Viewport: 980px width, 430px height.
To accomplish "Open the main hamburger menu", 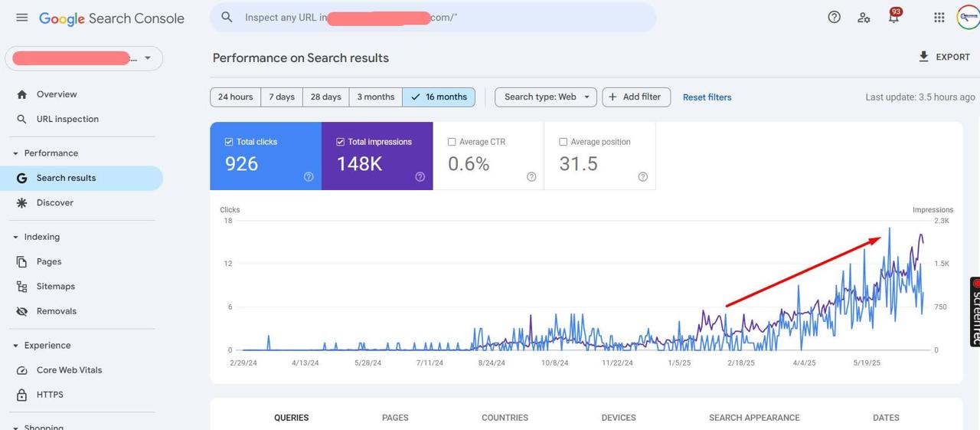I will pyautogui.click(x=22, y=18).
